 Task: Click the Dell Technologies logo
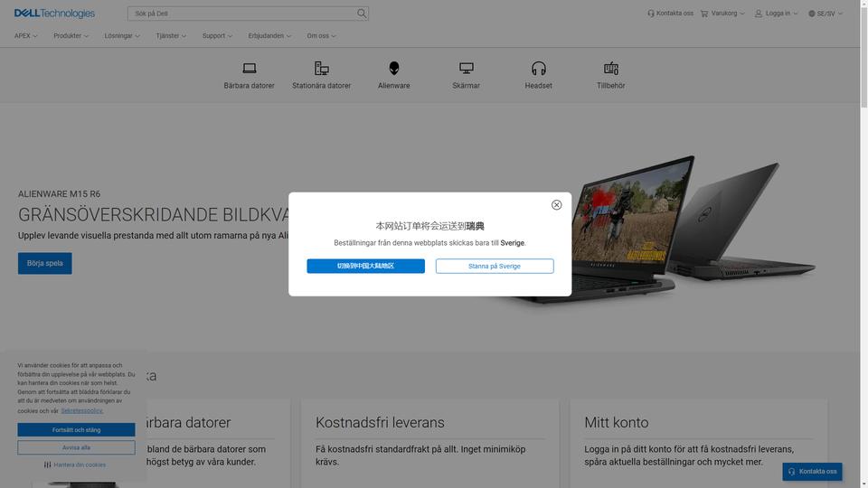pos(54,14)
